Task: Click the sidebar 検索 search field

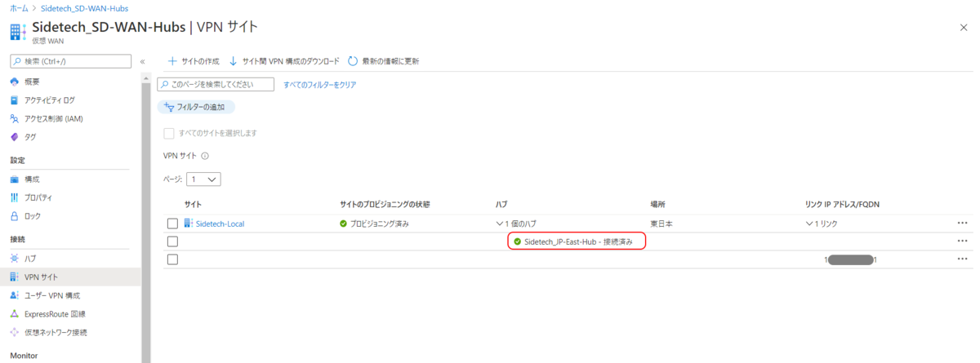Action: [71, 61]
